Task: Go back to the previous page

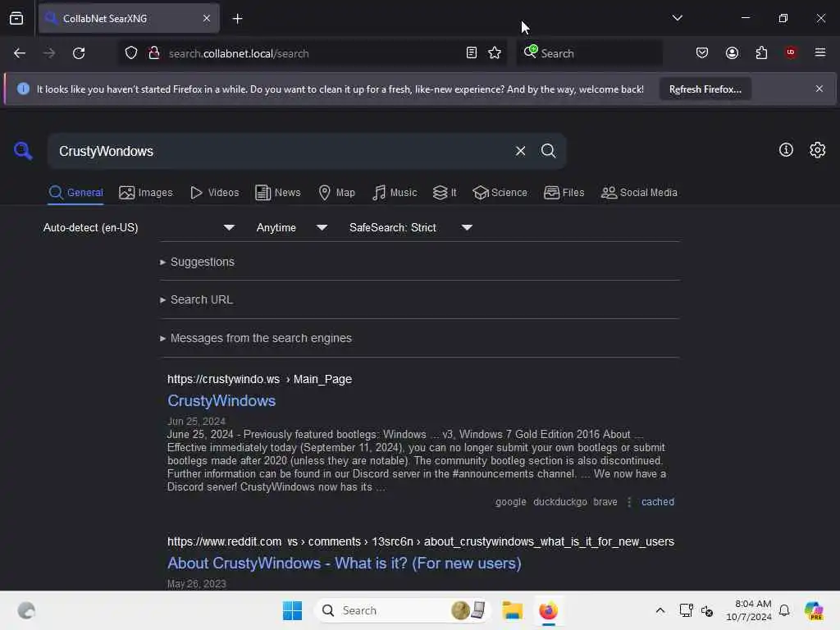Action: pos(20,53)
